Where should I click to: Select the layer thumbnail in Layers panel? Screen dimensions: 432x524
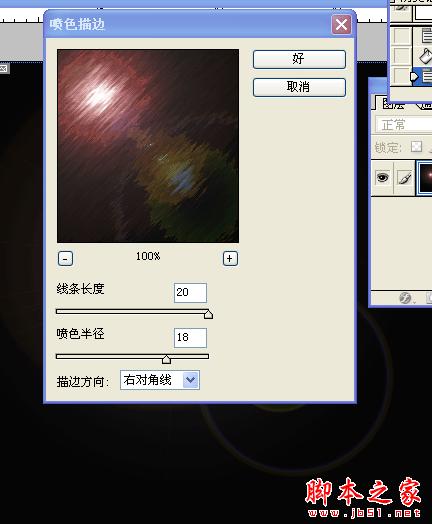(425, 177)
